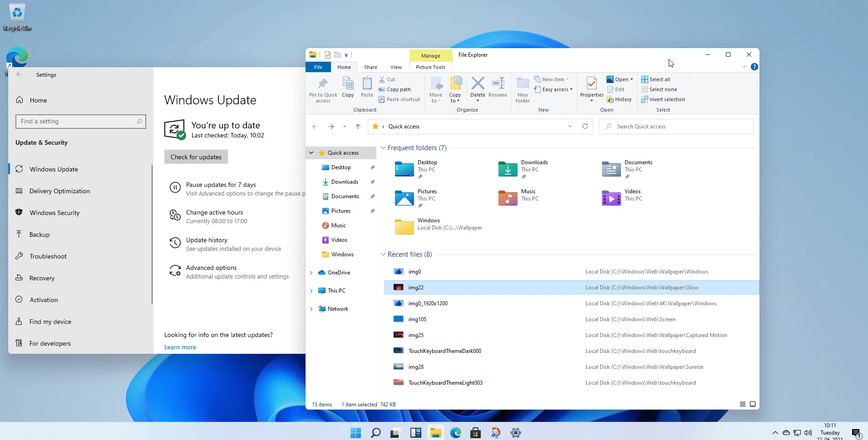Collapse the Quick access tree node

(x=311, y=153)
